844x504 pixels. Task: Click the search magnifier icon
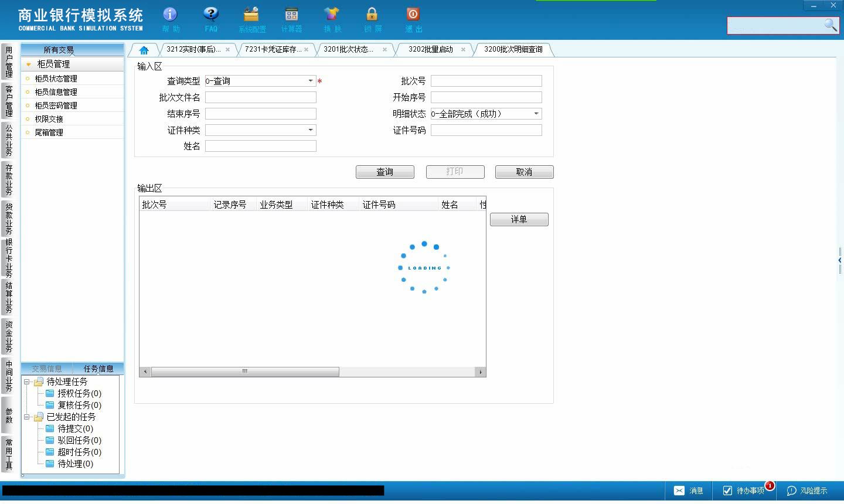coord(831,25)
